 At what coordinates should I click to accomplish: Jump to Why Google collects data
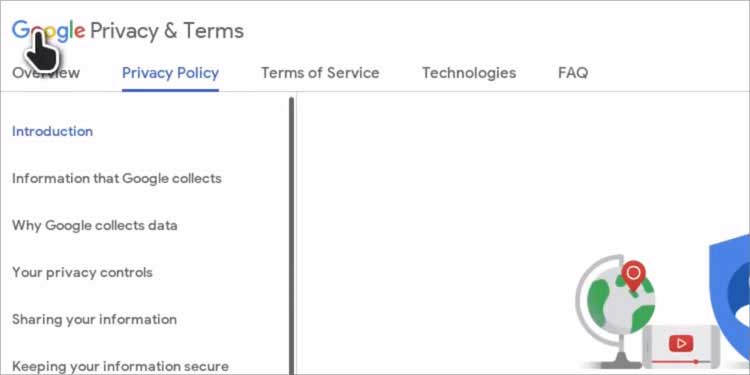(x=95, y=225)
